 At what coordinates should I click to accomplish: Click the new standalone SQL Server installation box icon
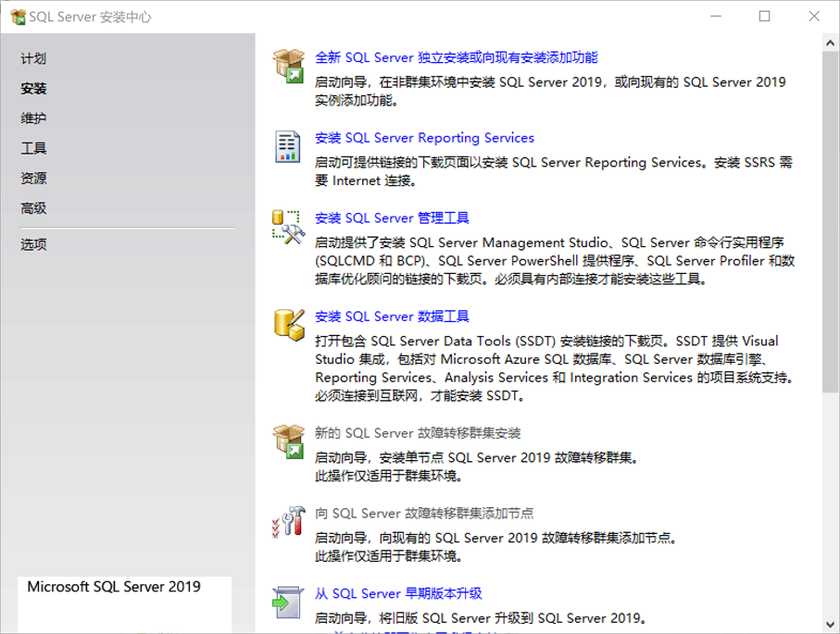(x=288, y=66)
